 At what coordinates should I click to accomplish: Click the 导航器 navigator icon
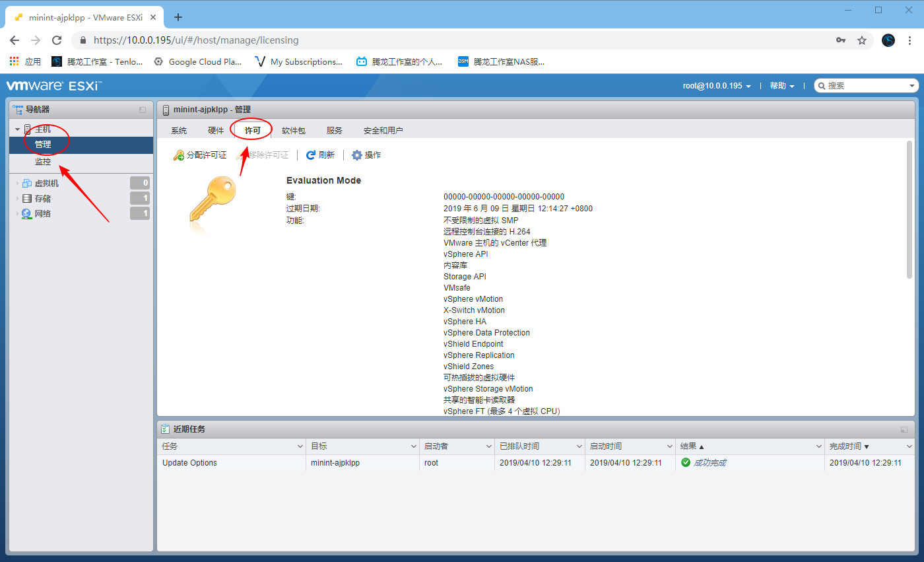(x=18, y=110)
